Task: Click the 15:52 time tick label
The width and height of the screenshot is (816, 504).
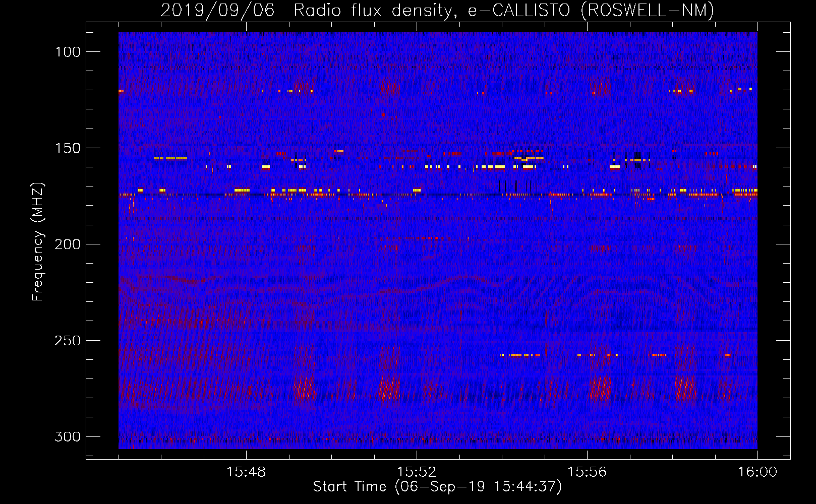Action: (417, 472)
